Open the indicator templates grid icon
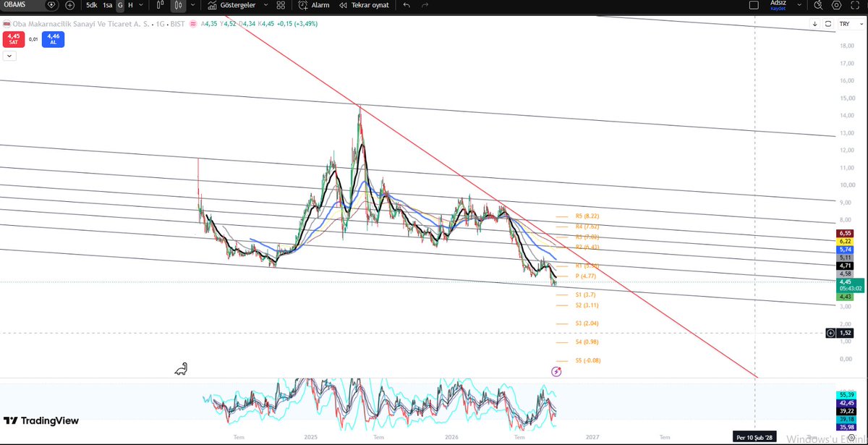This screenshot has width=868, height=445. pos(281,5)
